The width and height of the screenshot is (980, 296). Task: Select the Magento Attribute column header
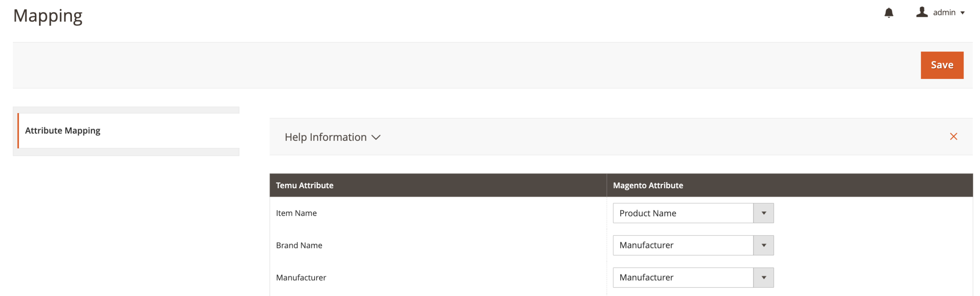[x=648, y=185]
